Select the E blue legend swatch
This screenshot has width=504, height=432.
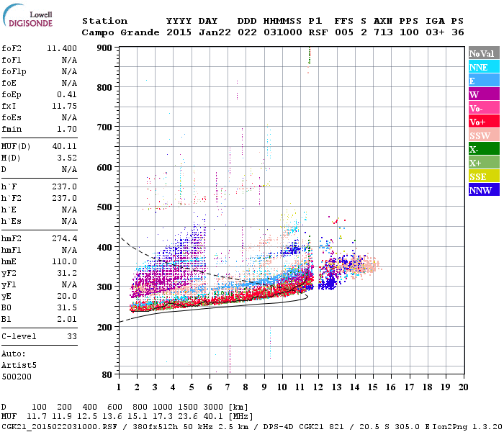click(484, 81)
